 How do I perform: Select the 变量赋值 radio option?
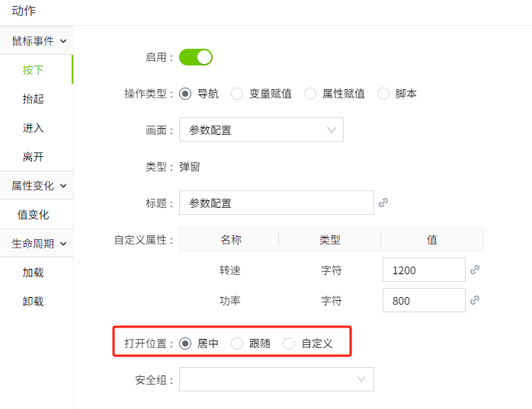237,94
